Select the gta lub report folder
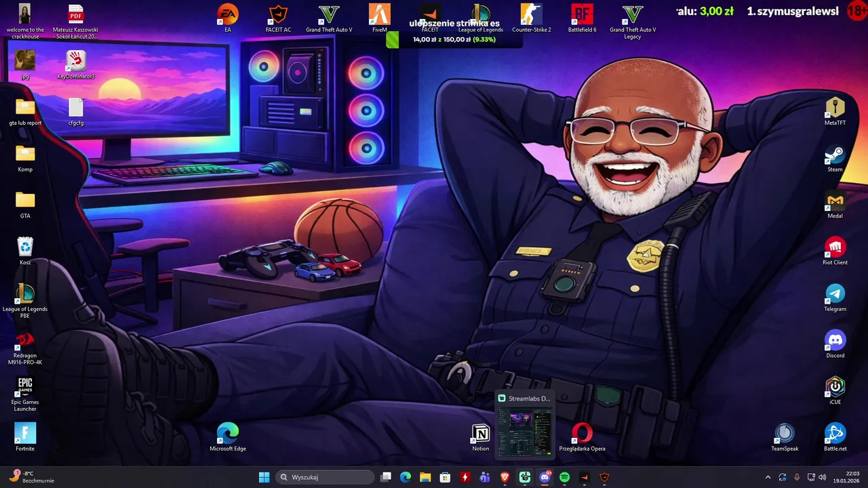The image size is (868, 488). point(25,111)
